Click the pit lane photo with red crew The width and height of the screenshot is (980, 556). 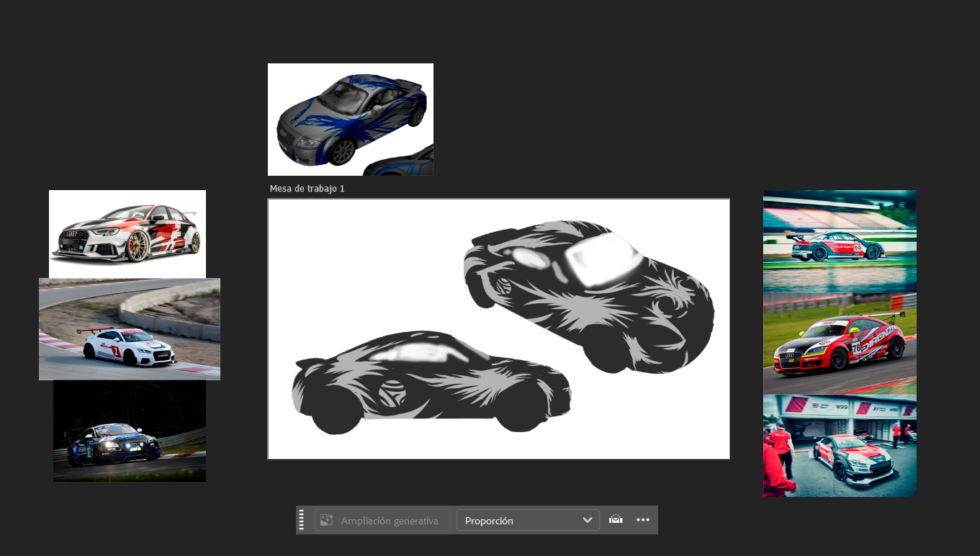840,446
